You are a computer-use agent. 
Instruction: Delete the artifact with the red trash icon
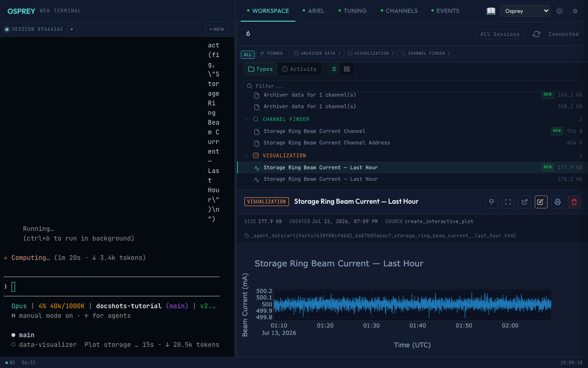coord(574,201)
